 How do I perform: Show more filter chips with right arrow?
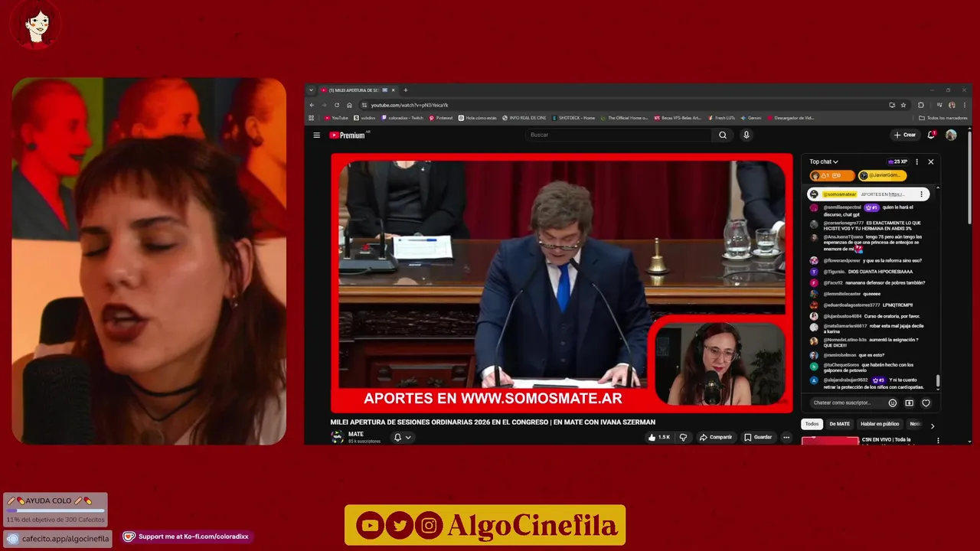tap(932, 425)
